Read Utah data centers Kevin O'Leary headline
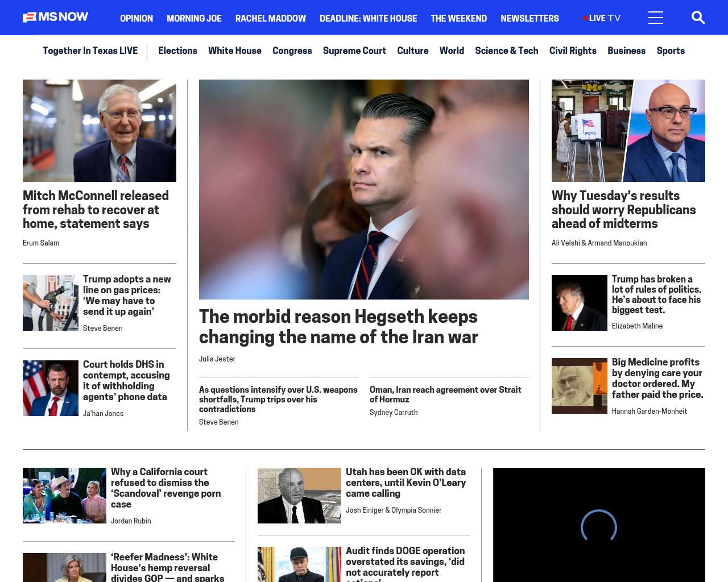728x582 pixels. pyautogui.click(x=406, y=483)
